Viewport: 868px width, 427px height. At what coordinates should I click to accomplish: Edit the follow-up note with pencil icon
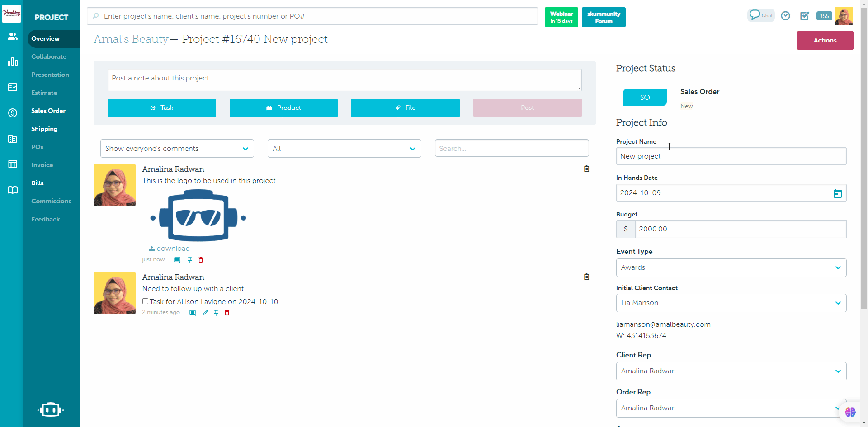tap(205, 313)
